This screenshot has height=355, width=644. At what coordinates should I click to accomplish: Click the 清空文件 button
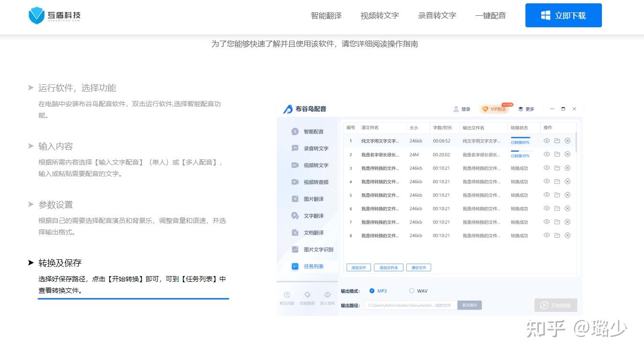click(419, 267)
